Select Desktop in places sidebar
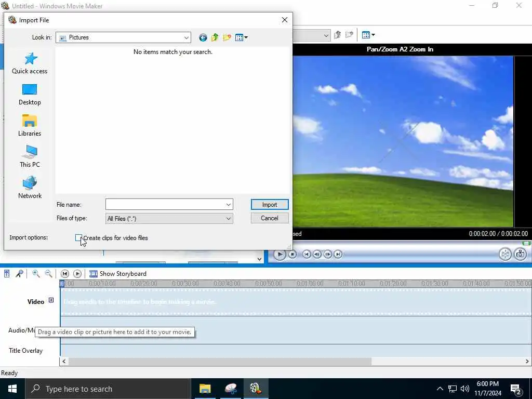 point(30,95)
